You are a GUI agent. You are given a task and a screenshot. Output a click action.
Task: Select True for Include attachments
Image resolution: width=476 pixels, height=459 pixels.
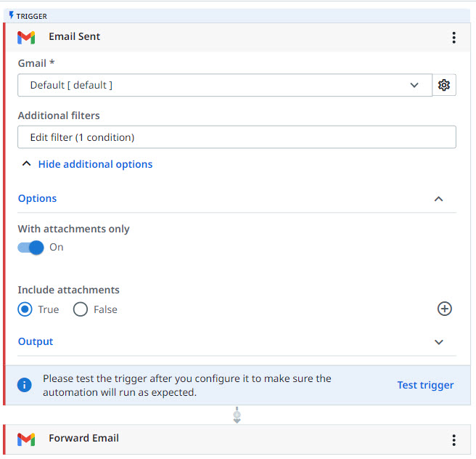25,309
